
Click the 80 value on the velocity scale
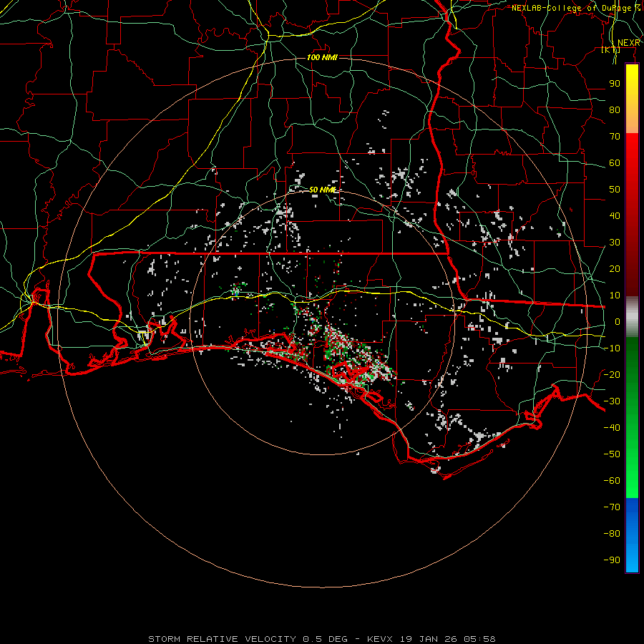pyautogui.click(x=615, y=110)
